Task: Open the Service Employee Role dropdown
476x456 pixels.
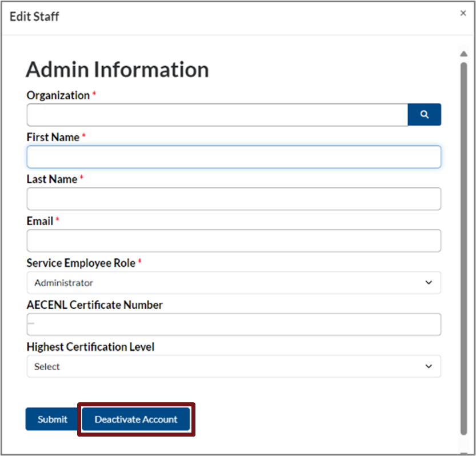Action: tap(234, 283)
